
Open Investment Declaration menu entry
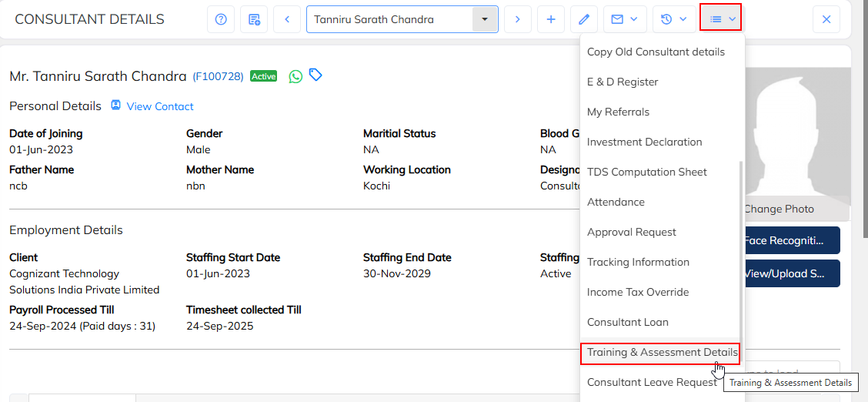pos(644,142)
